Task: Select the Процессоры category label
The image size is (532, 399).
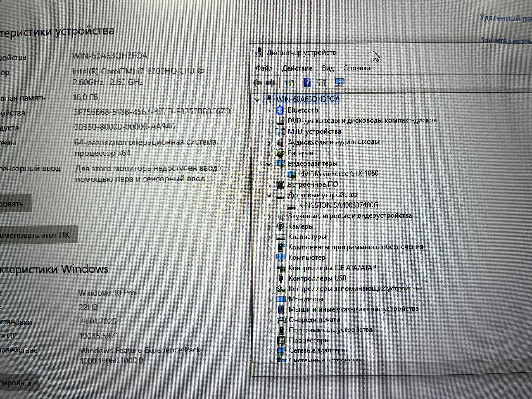Action: pyautogui.click(x=309, y=340)
